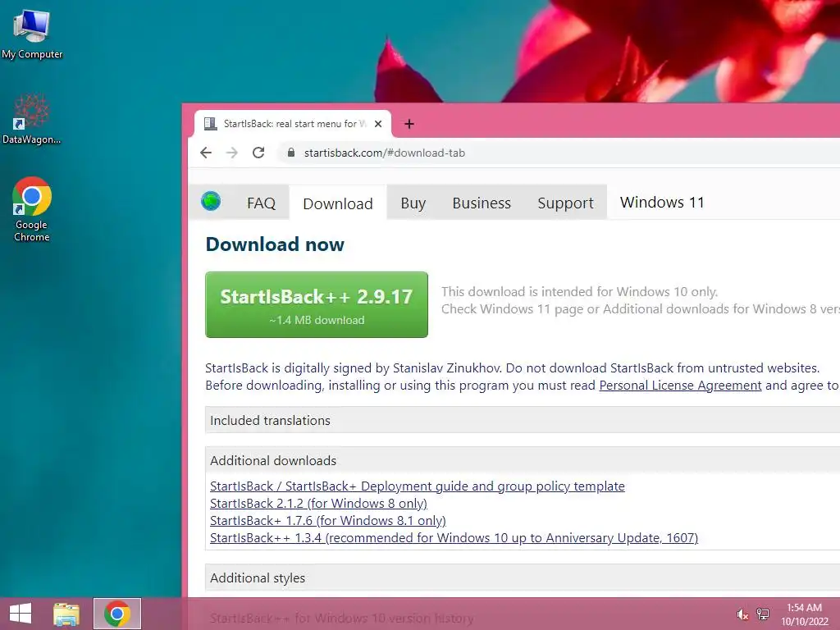Open the Business tab

click(x=482, y=203)
